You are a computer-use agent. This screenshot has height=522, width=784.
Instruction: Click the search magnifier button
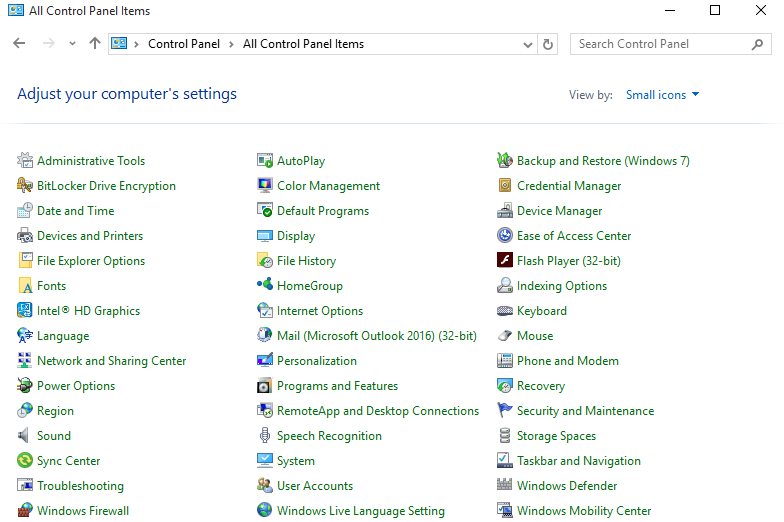[758, 44]
